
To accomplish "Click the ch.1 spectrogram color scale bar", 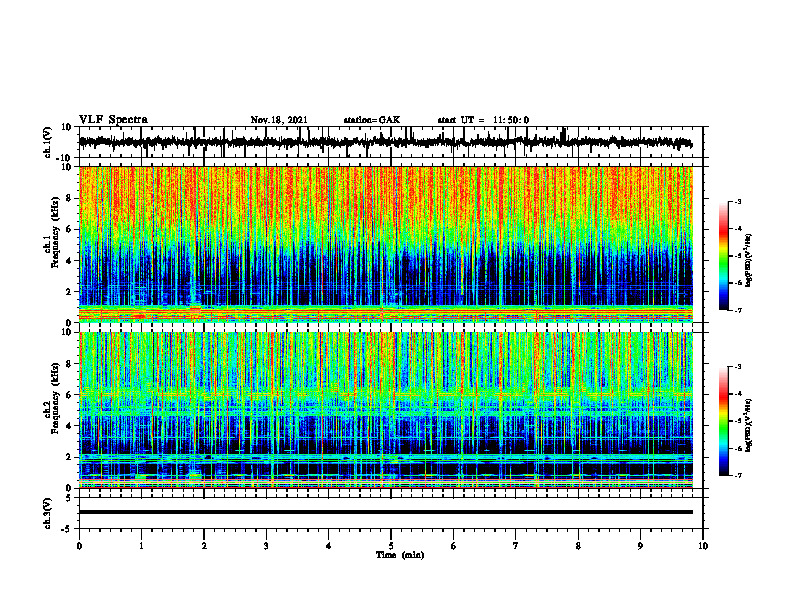I will [x=723, y=256].
